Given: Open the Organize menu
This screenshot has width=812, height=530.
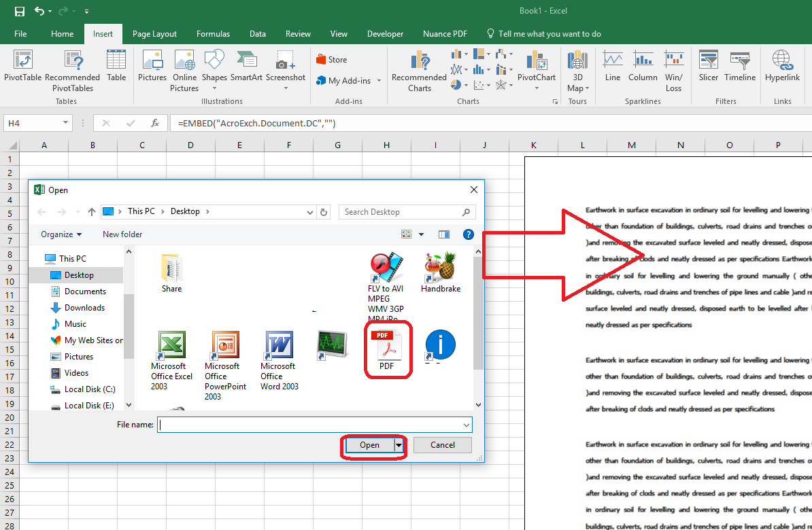Looking at the screenshot, I should (x=61, y=234).
